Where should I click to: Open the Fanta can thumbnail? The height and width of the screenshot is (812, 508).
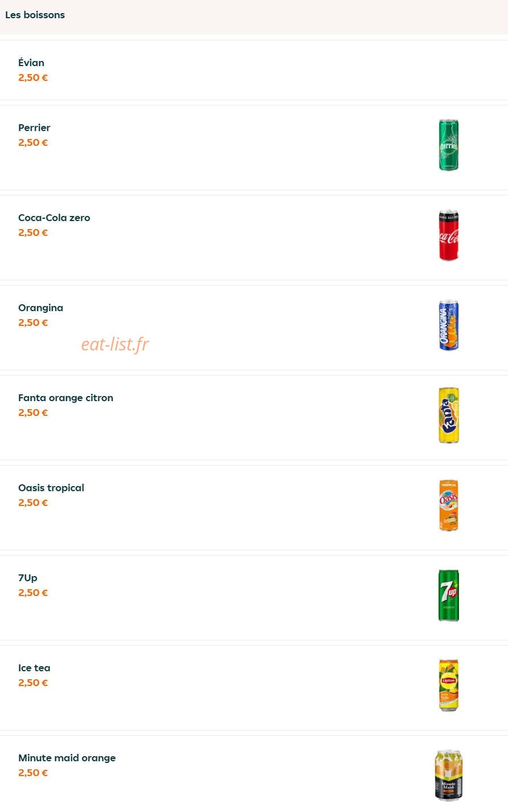[x=449, y=415]
